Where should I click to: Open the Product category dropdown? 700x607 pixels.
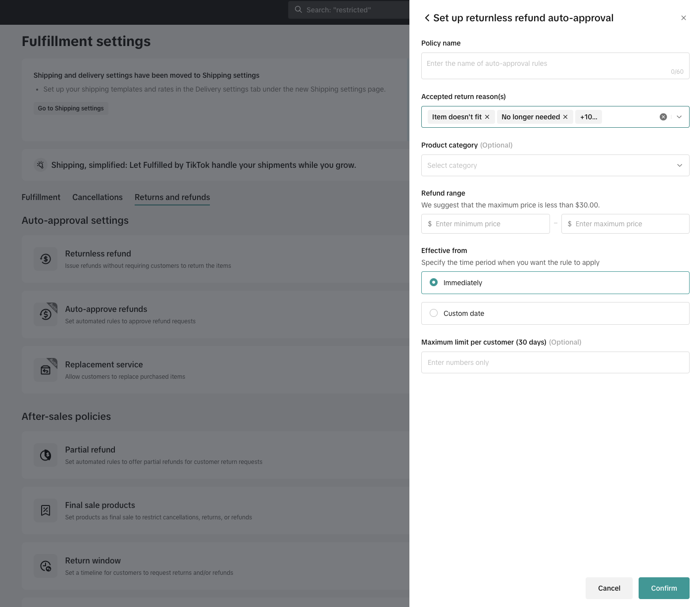coord(555,165)
